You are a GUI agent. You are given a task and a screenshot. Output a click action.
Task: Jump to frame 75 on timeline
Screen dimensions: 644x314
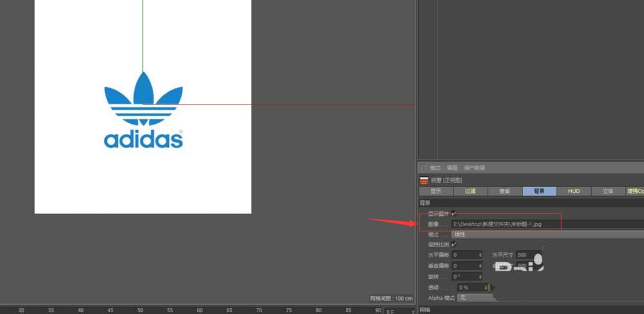pyautogui.click(x=289, y=310)
